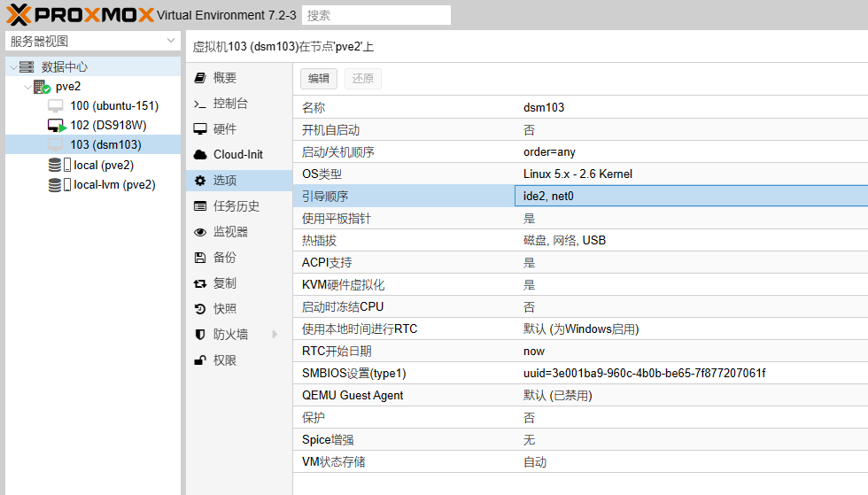868x495 pixels.
Task: Click the 防火墙 shield icon
Action: click(x=200, y=335)
